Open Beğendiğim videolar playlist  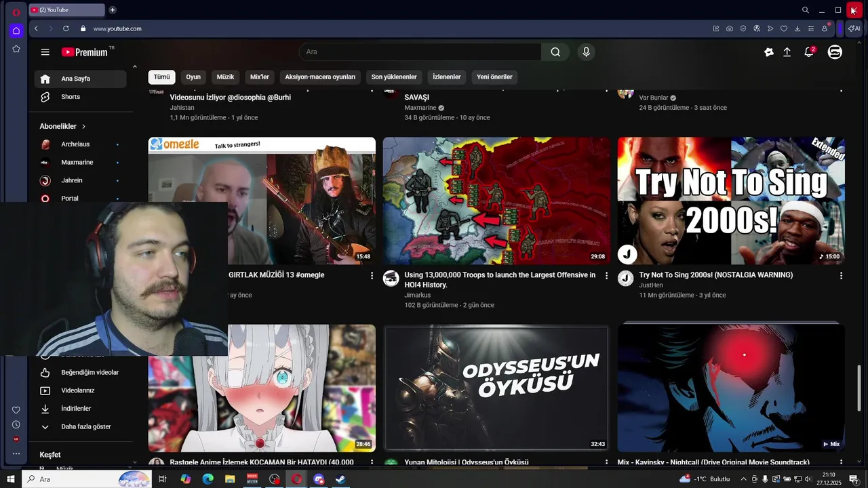click(x=81, y=373)
